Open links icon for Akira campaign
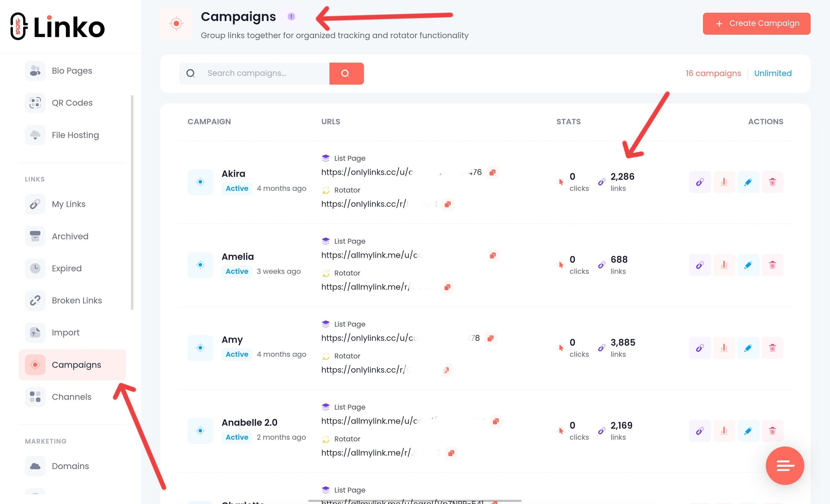Image resolution: width=830 pixels, height=504 pixels. point(700,182)
